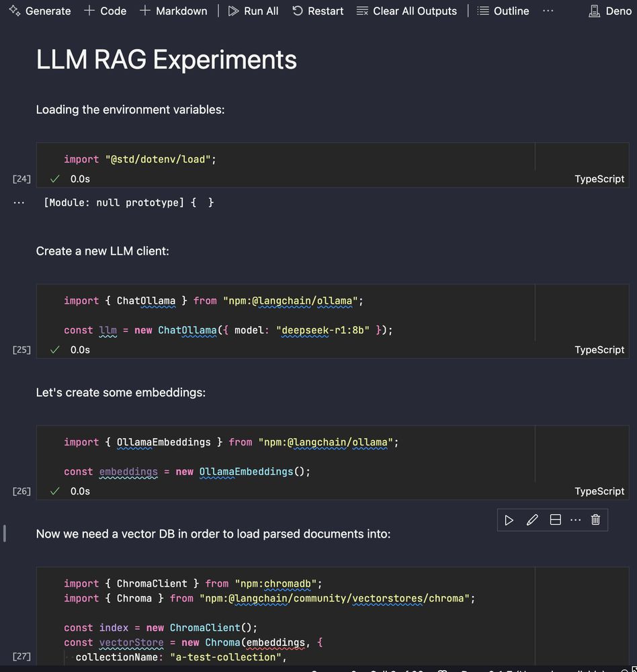
Task: Click the success checkmark of cell 24
Action: click(54, 179)
